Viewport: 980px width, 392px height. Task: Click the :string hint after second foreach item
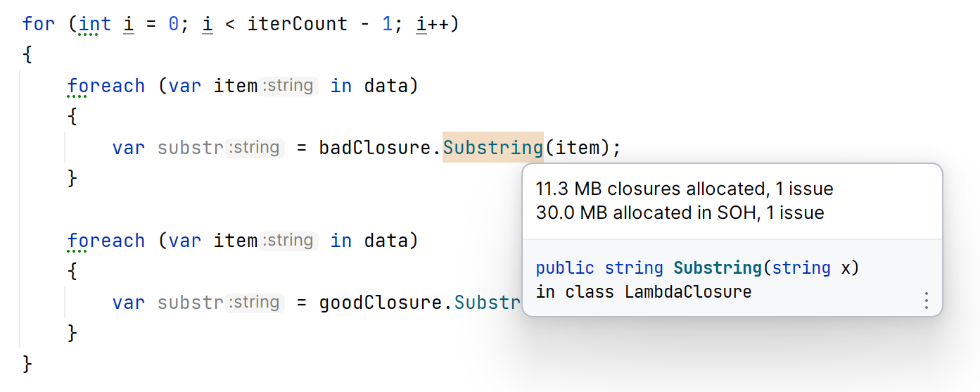[x=288, y=241]
